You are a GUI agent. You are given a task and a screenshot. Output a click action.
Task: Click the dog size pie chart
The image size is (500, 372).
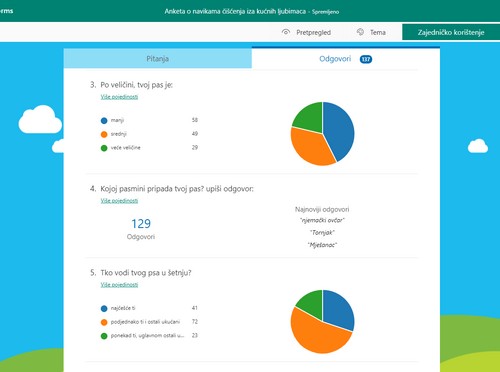(322, 134)
